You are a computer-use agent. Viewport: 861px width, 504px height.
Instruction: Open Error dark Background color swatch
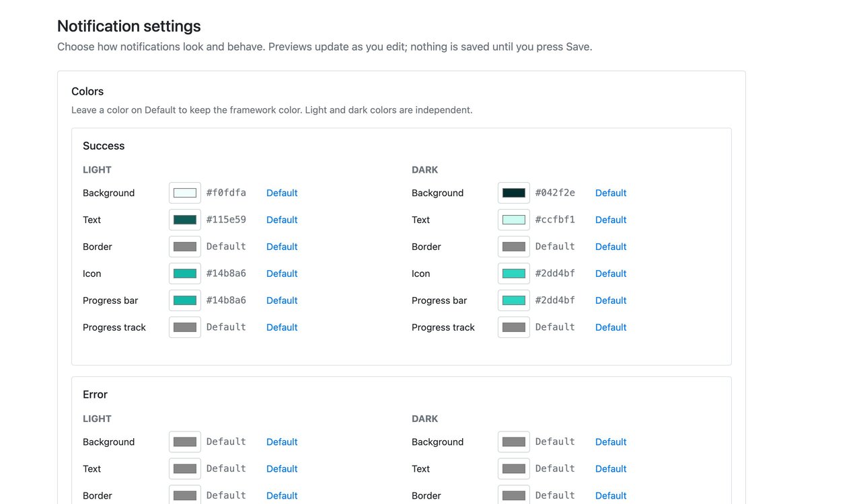514,442
